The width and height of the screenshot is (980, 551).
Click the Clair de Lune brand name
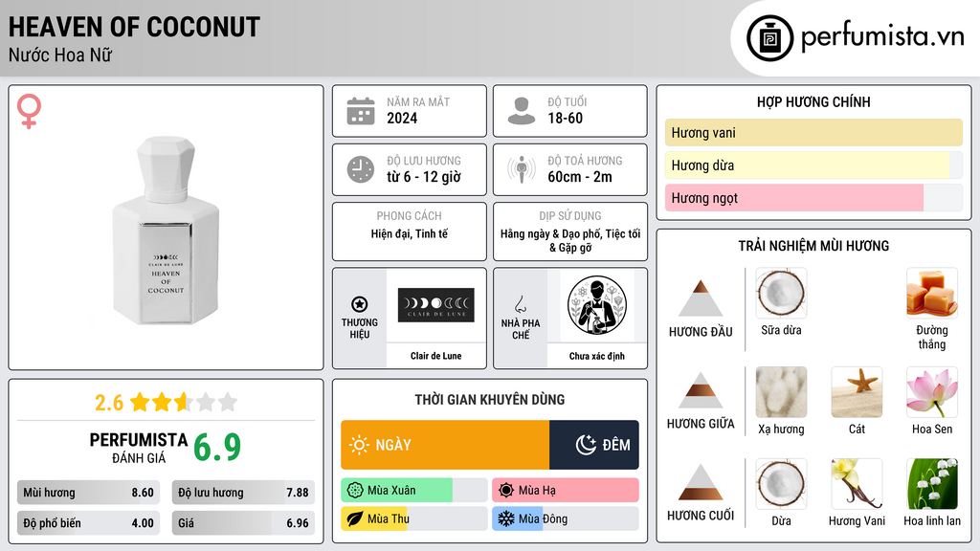(436, 356)
